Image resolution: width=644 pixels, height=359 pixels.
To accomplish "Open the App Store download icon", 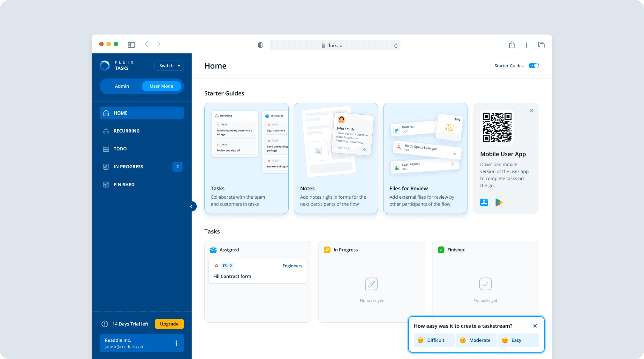I will click(x=484, y=202).
